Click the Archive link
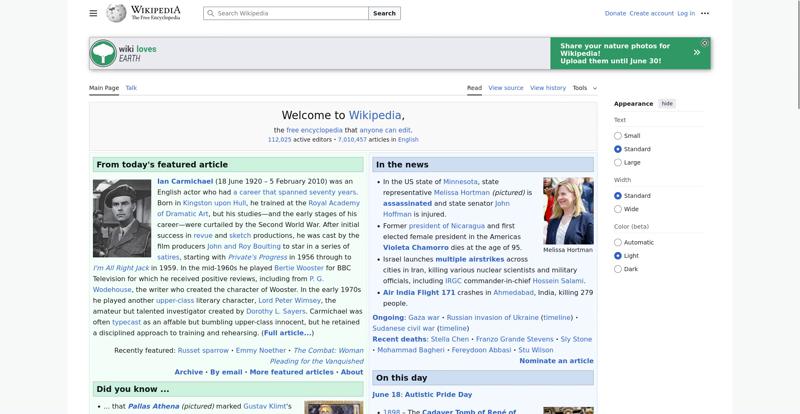The width and height of the screenshot is (800, 414). click(x=189, y=372)
